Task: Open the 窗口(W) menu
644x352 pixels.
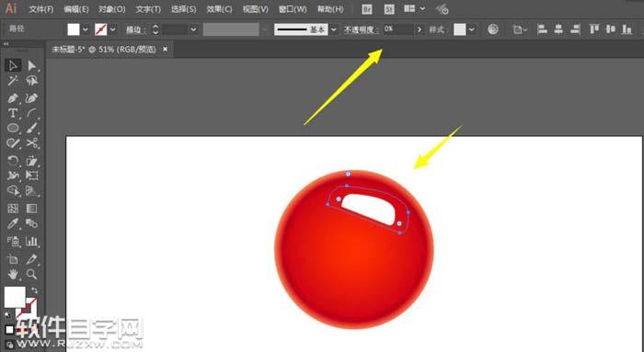Action: tap(293, 9)
